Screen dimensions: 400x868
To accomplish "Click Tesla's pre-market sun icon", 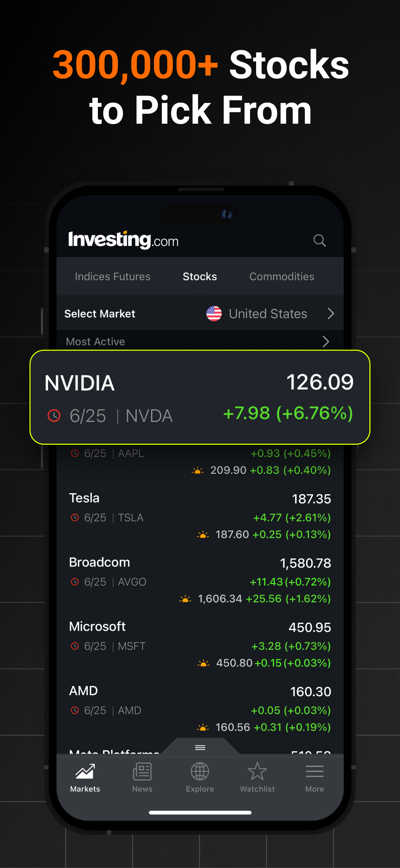I will click(203, 535).
